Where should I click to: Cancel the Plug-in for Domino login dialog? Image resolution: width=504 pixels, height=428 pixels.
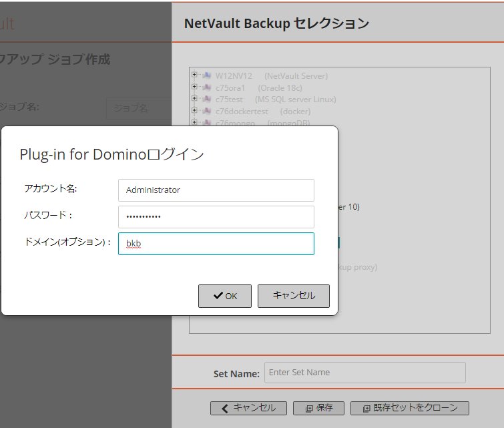(294, 296)
